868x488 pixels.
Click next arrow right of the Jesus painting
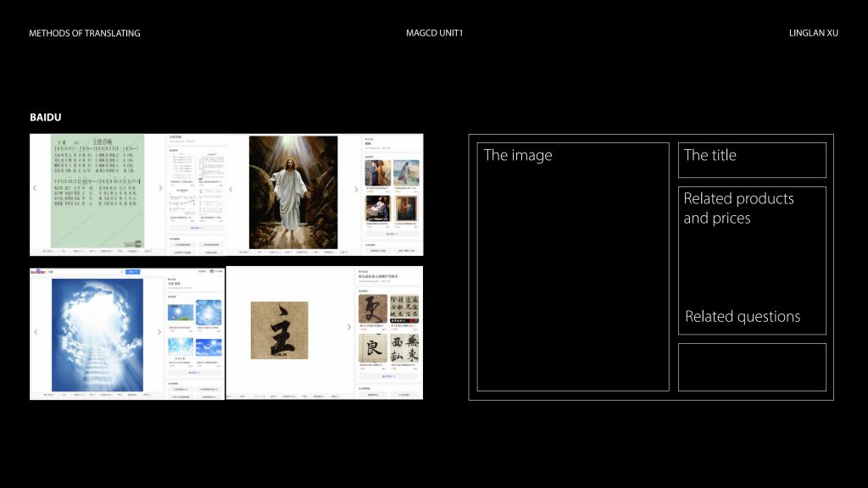[x=356, y=189]
